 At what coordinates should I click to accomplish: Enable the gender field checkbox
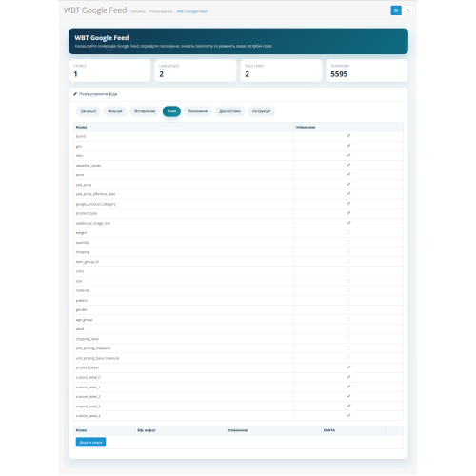pos(348,309)
